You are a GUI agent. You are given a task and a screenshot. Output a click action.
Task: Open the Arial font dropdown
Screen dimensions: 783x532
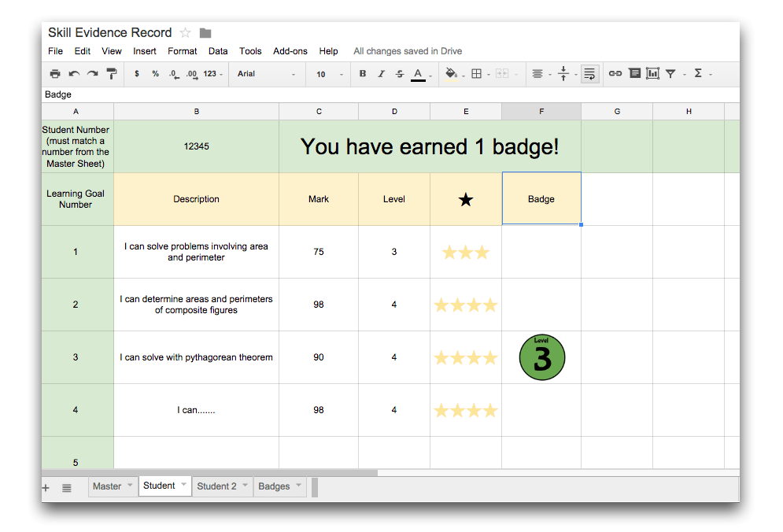pos(267,74)
